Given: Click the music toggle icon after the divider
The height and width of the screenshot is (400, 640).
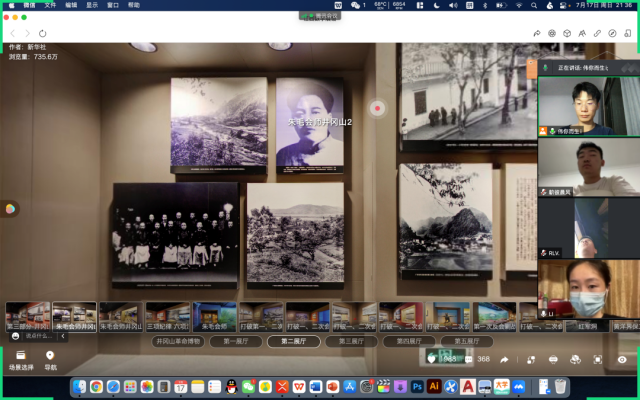Looking at the screenshot, I should (x=531, y=360).
